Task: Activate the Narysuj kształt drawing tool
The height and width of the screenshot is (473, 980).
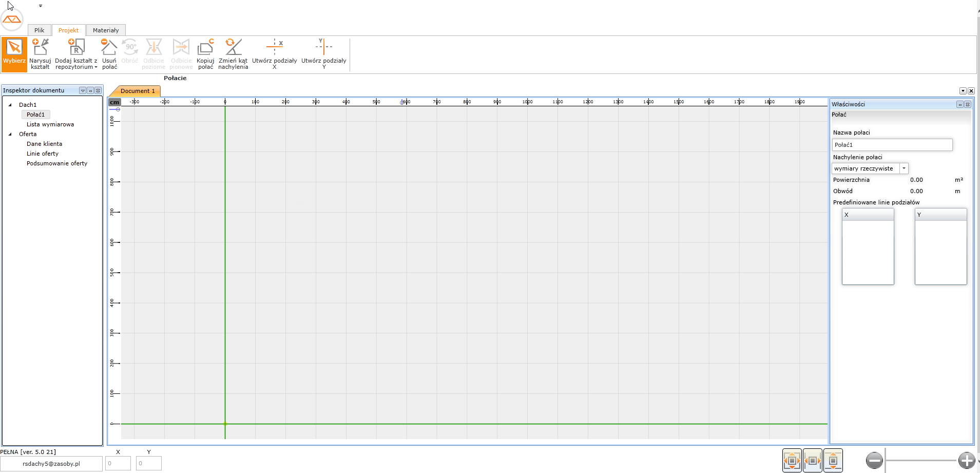Action: tap(40, 53)
